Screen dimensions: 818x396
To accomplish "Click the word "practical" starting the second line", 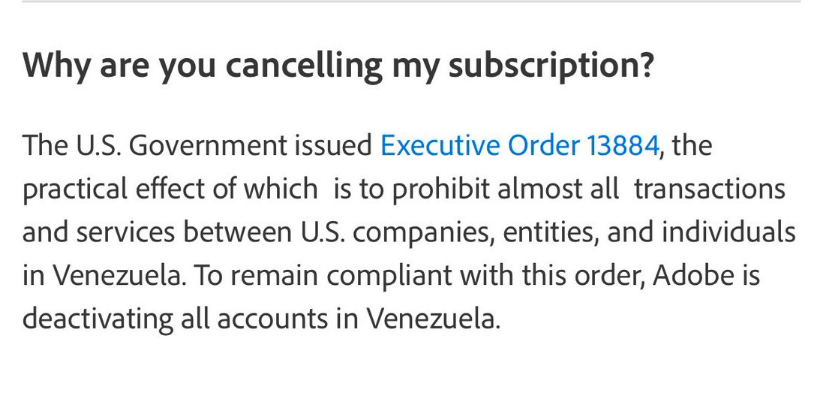I will click(75, 190).
